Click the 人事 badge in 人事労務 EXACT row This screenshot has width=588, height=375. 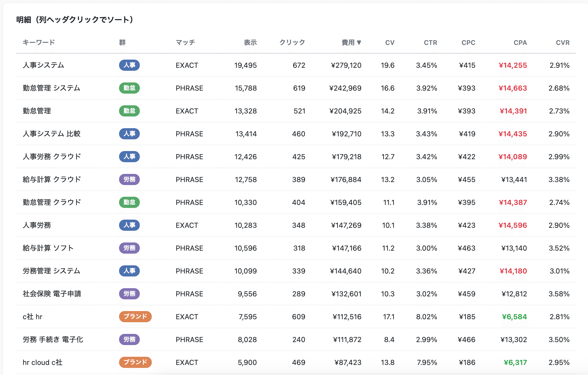click(129, 225)
